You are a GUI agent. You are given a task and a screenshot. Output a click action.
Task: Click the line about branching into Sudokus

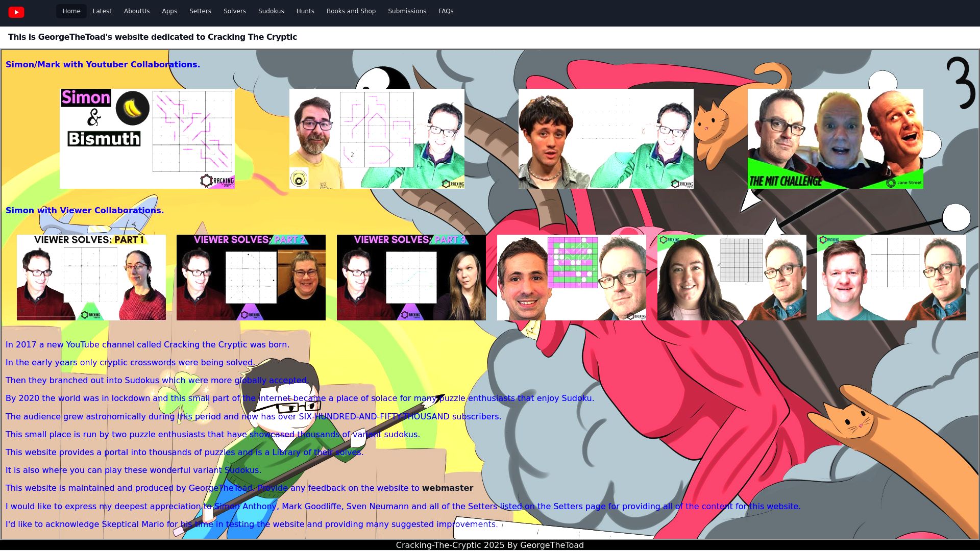157,381
